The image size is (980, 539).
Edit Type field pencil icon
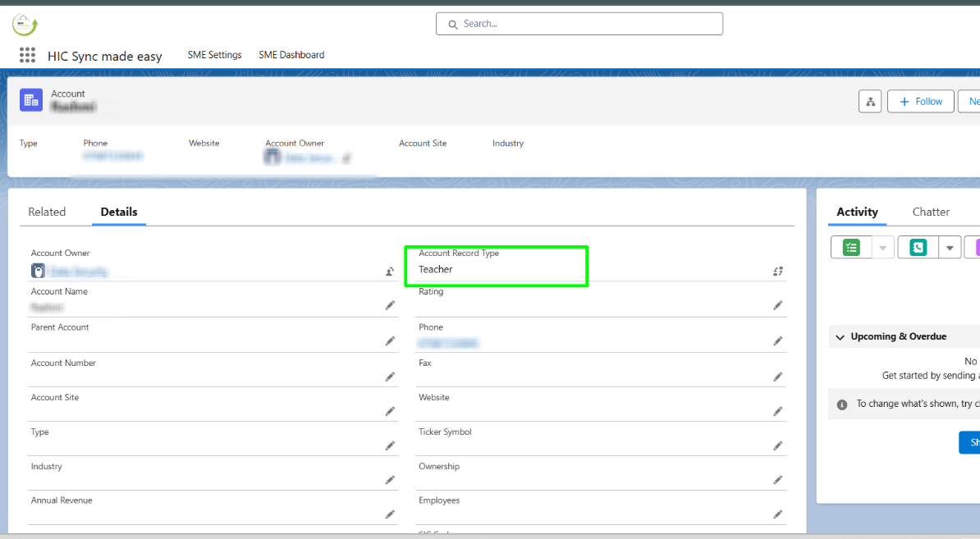pyautogui.click(x=390, y=445)
